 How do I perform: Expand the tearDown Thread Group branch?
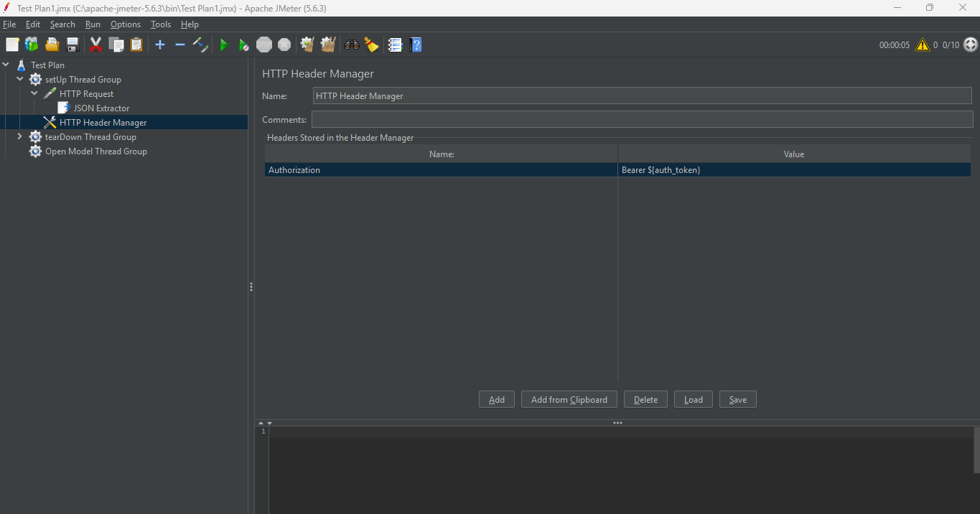pos(20,136)
